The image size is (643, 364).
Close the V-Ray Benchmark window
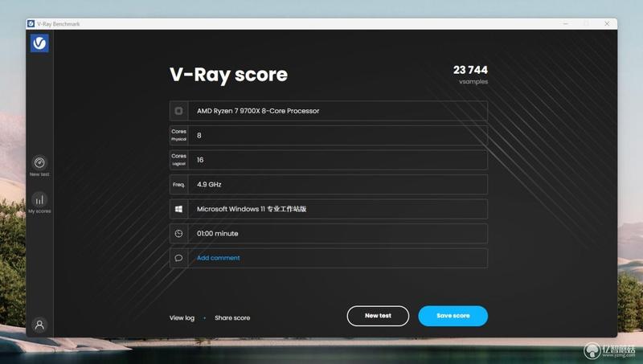[607, 24]
